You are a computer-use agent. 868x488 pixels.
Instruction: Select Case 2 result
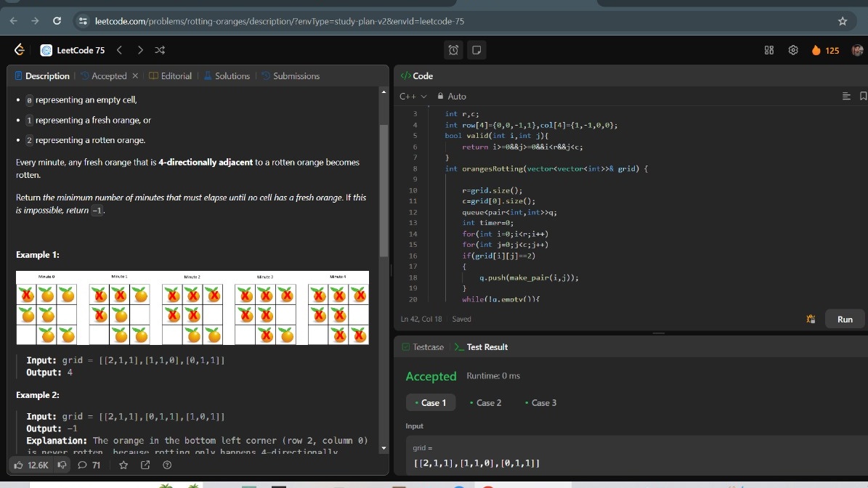(485, 403)
